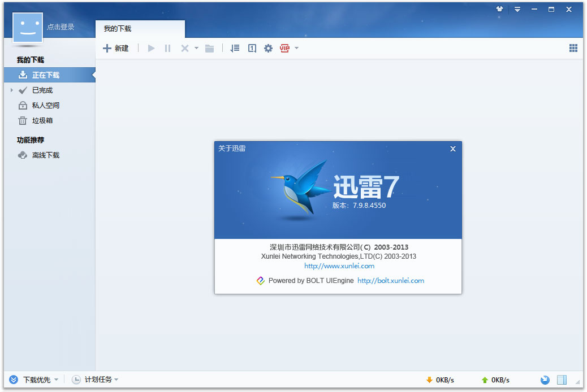Open the VIP dropdown menu
Screen dimensions: 587x392
pyautogui.click(x=296, y=48)
